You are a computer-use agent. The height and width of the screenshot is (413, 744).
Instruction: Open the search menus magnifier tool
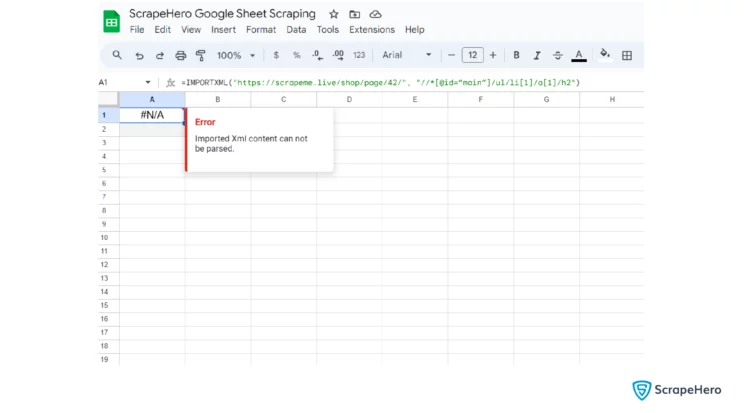(117, 55)
